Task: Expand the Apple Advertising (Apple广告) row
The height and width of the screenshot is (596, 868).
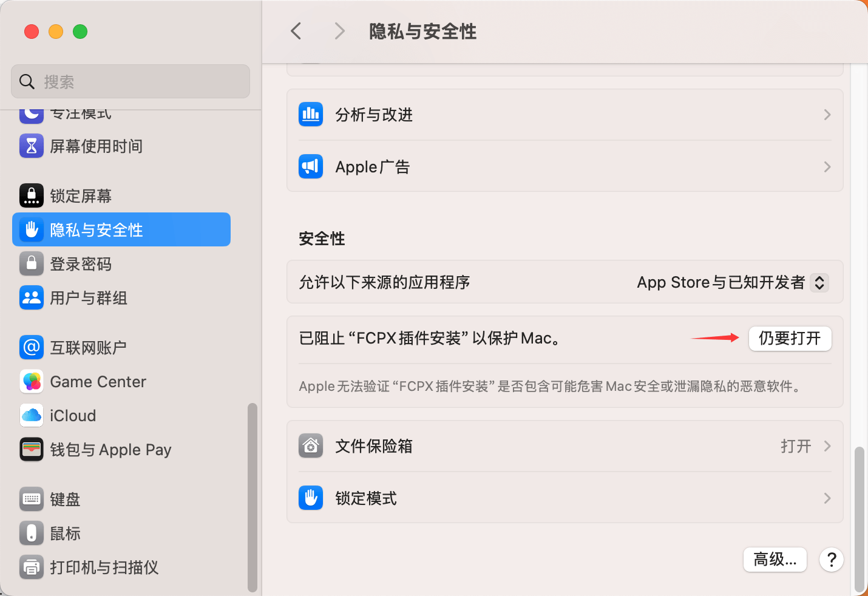Action: point(565,167)
